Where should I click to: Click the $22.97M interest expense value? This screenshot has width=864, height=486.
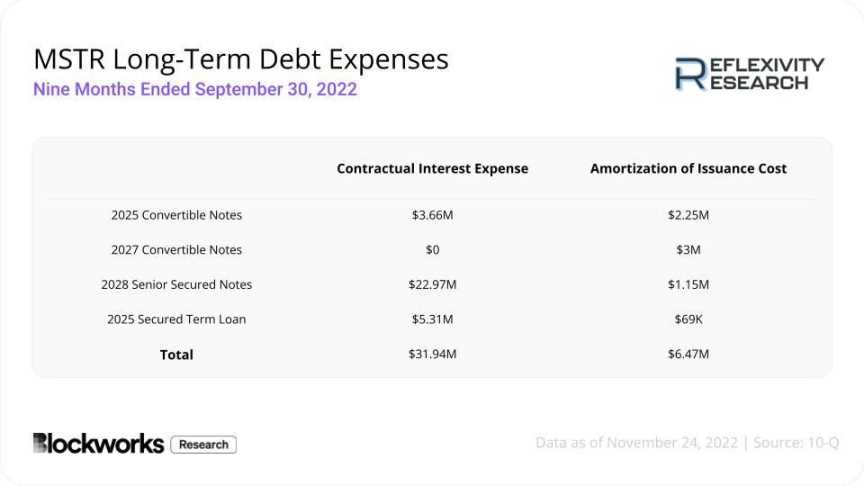pyautogui.click(x=432, y=285)
